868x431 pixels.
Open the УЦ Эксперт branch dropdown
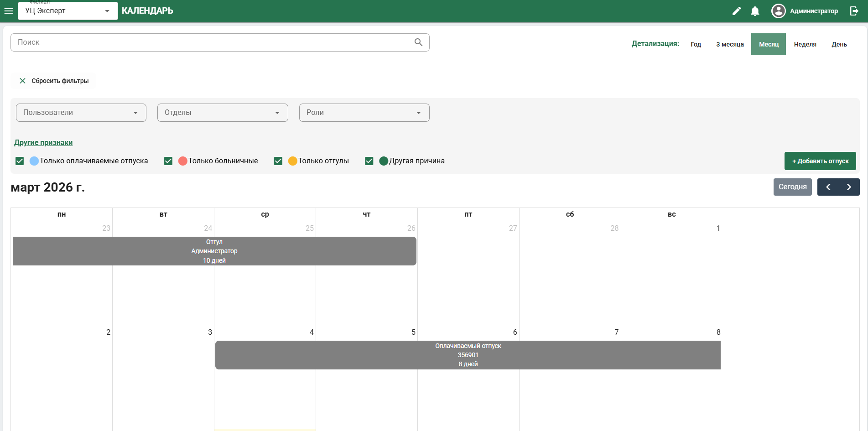(68, 11)
